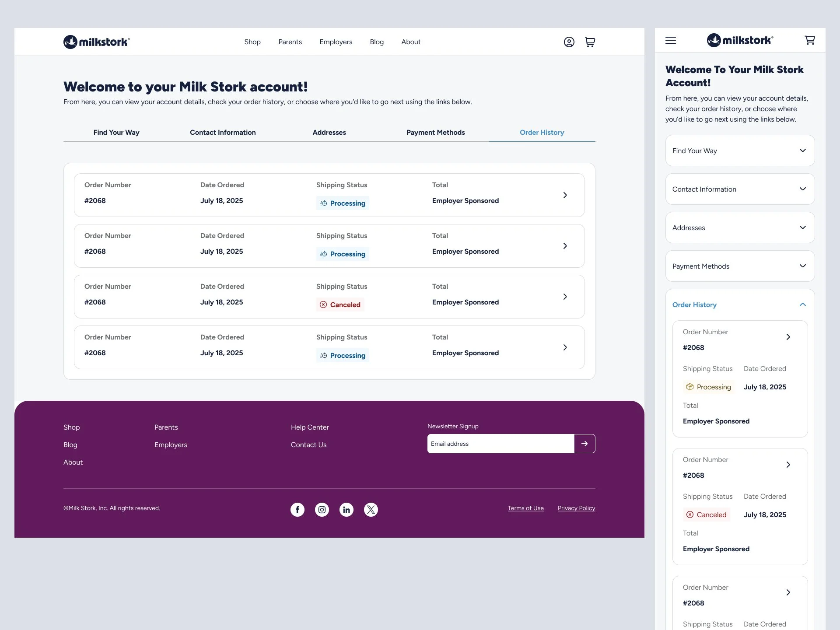
Task: Open the hamburger menu on mobile view
Action: pos(670,40)
